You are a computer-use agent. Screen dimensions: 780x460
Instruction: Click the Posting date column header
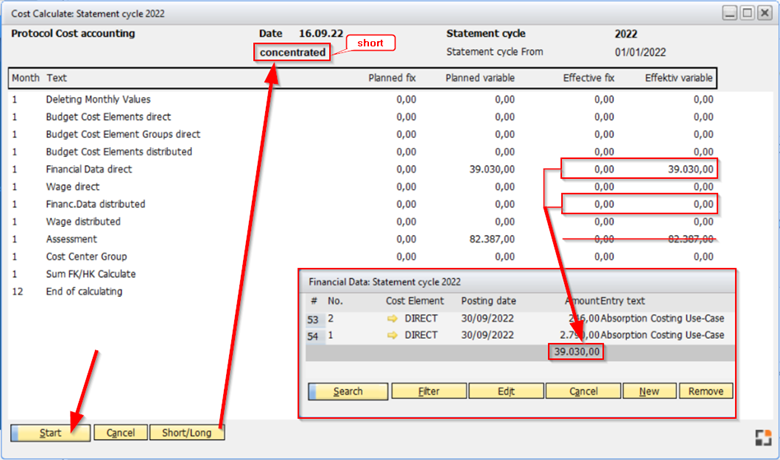pyautogui.click(x=488, y=300)
